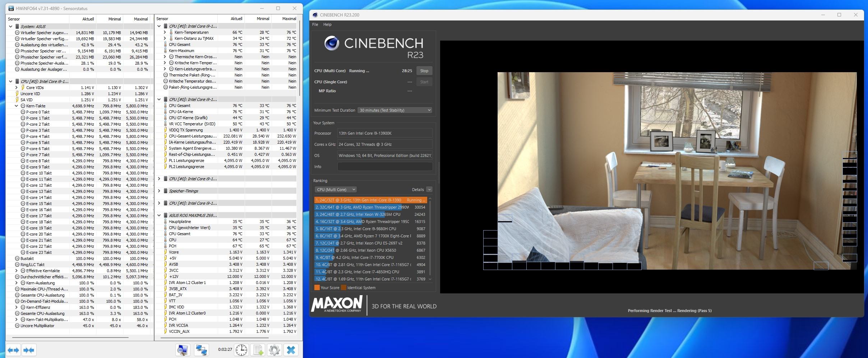Image resolution: width=868 pixels, height=358 pixels.
Task: Open the Help menu in Cinebench
Action: point(327,24)
